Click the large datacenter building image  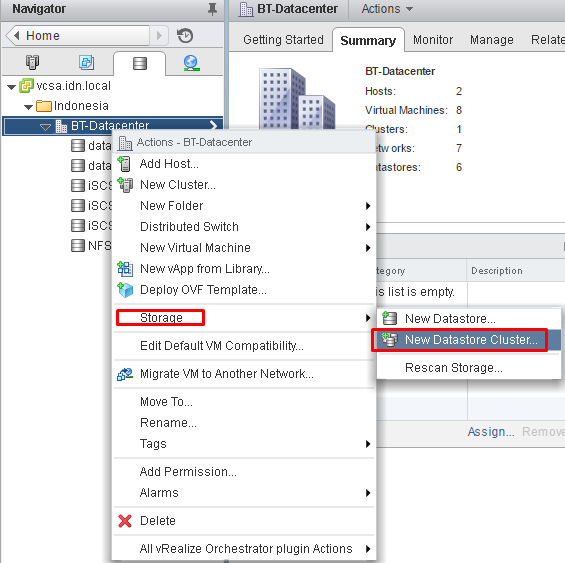pos(297,99)
